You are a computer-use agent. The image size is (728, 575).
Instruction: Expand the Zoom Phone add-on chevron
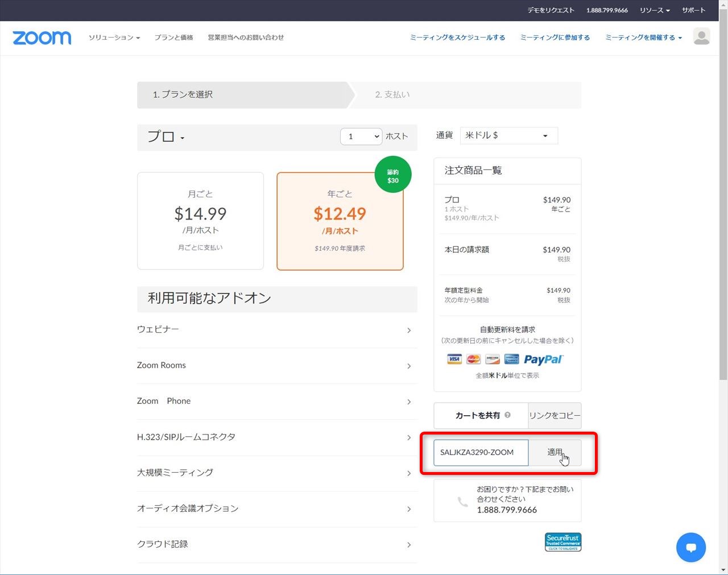[409, 402]
